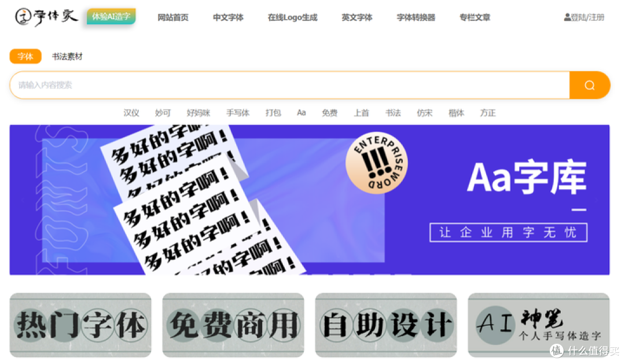
Task: Click the 方正 keyword link
Action: pyautogui.click(x=488, y=113)
